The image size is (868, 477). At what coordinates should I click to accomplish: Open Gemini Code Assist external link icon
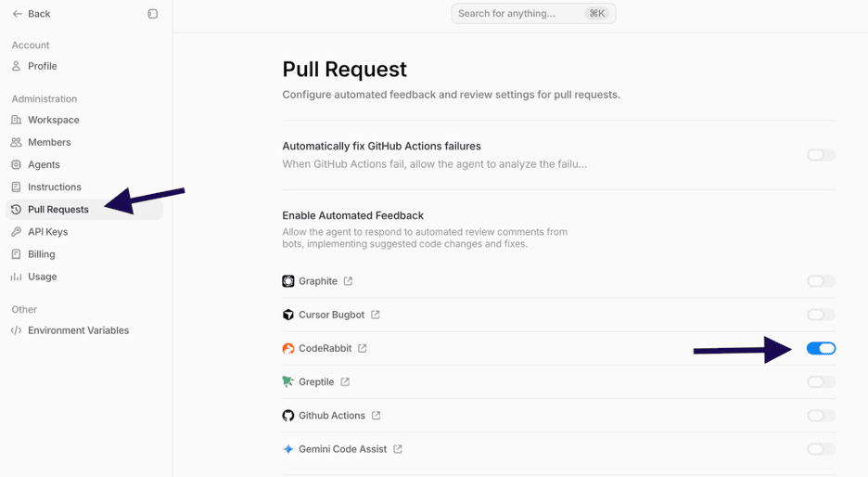[398, 449]
